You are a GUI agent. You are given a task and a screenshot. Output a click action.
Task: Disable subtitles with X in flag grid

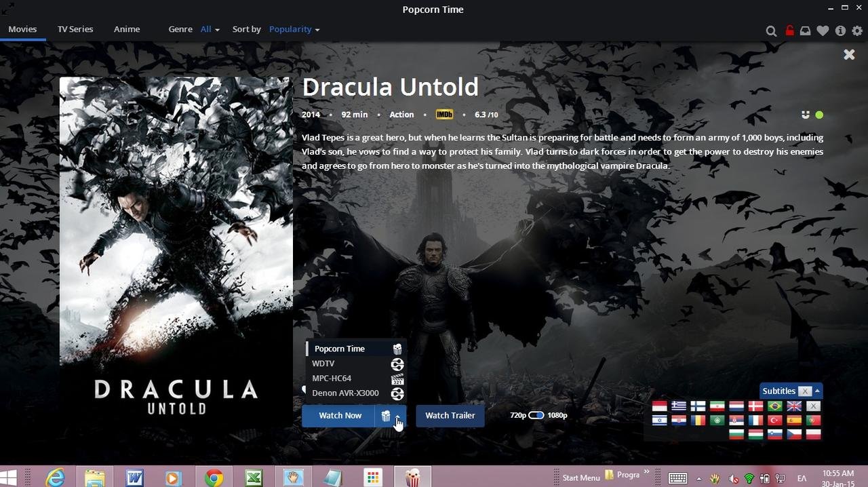813,406
